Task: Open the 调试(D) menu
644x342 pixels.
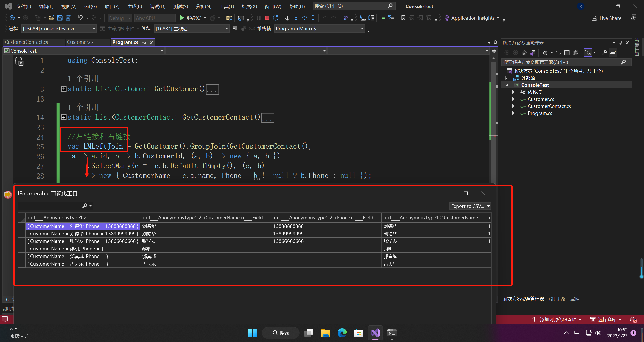Action: coord(158,6)
